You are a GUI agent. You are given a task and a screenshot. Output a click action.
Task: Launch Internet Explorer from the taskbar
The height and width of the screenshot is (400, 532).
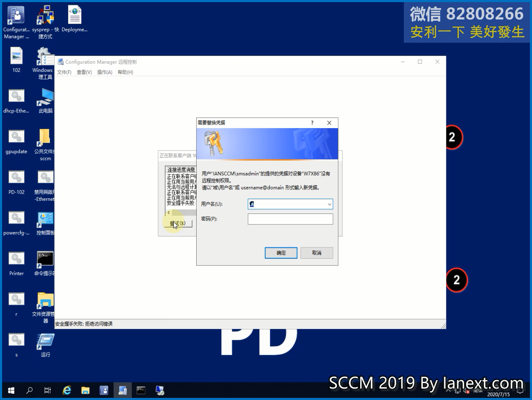pos(67,390)
